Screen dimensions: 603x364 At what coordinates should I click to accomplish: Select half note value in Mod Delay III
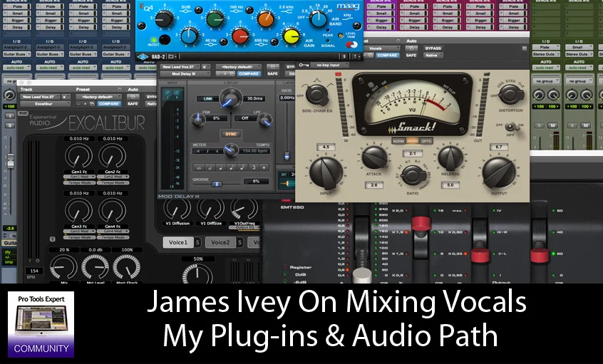point(210,167)
